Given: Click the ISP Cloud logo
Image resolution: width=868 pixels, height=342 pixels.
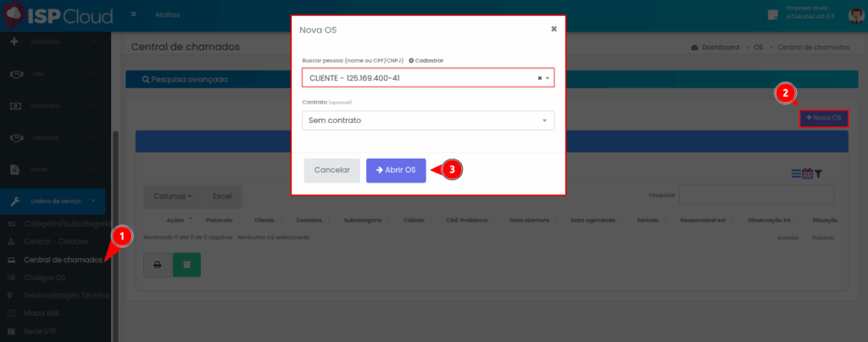Looking at the screenshot, I should (x=53, y=15).
